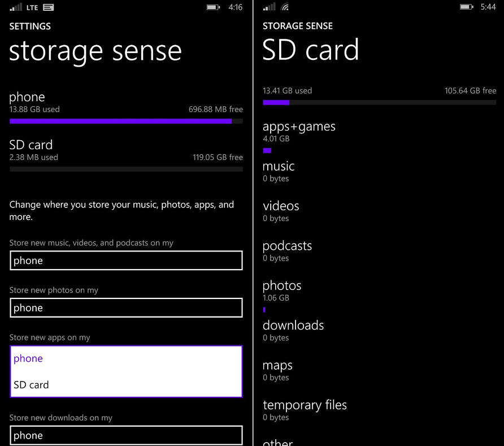Open the apps+games storage category
The image size is (504, 446).
[x=299, y=127]
